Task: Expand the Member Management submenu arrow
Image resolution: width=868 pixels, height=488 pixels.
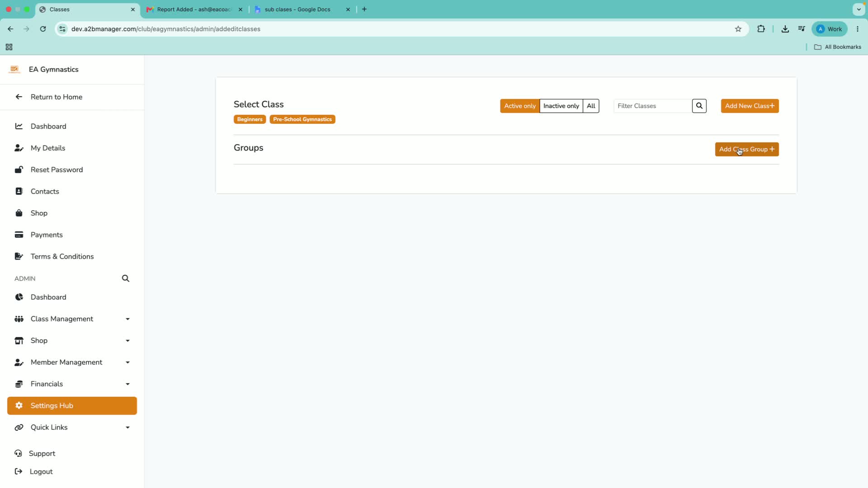Action: [127, 362]
